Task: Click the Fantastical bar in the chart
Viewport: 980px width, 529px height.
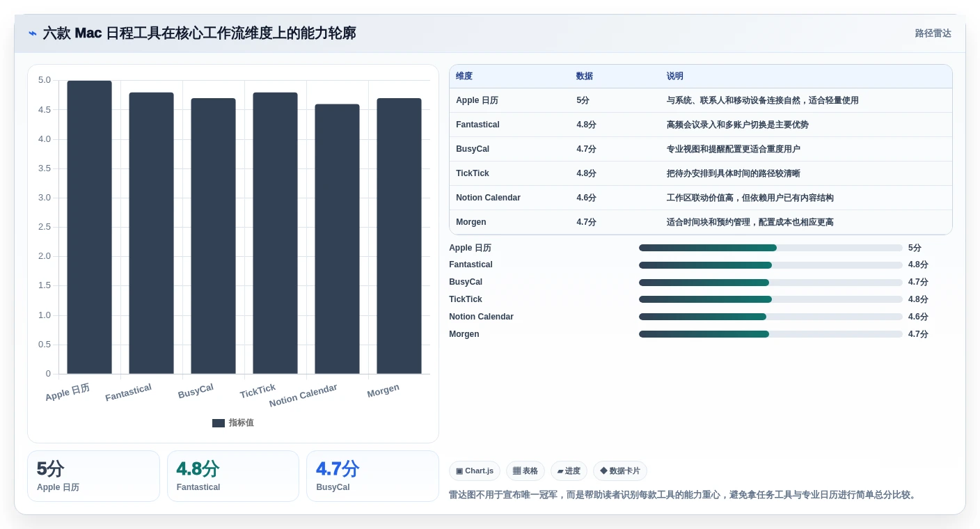Action: [151, 233]
